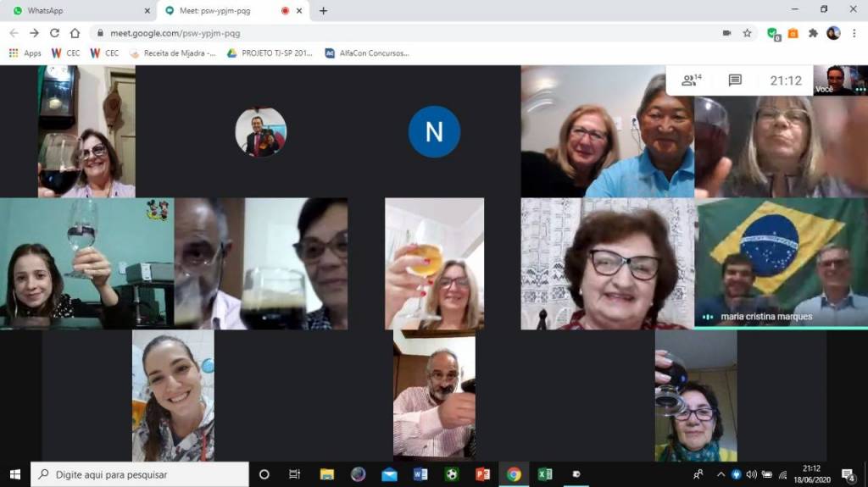Open a new browser tab
The height and width of the screenshot is (487, 868).
point(323,11)
